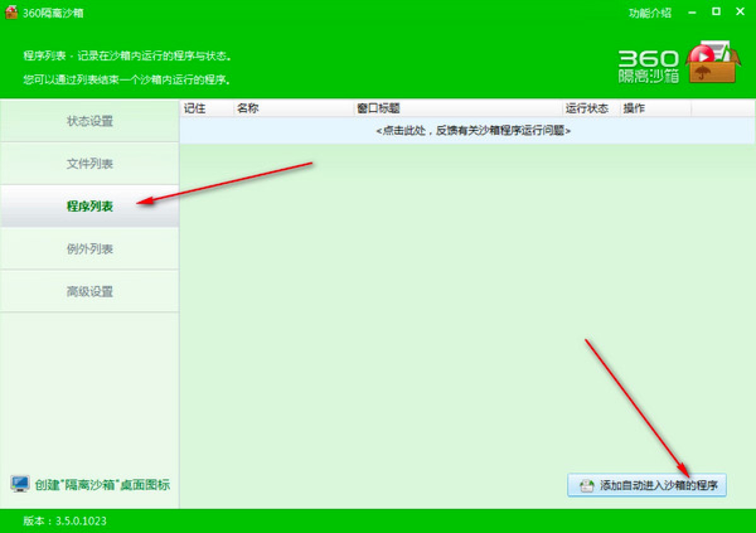Open 功能介绍 in the title bar
The image size is (756, 533).
coord(650,13)
